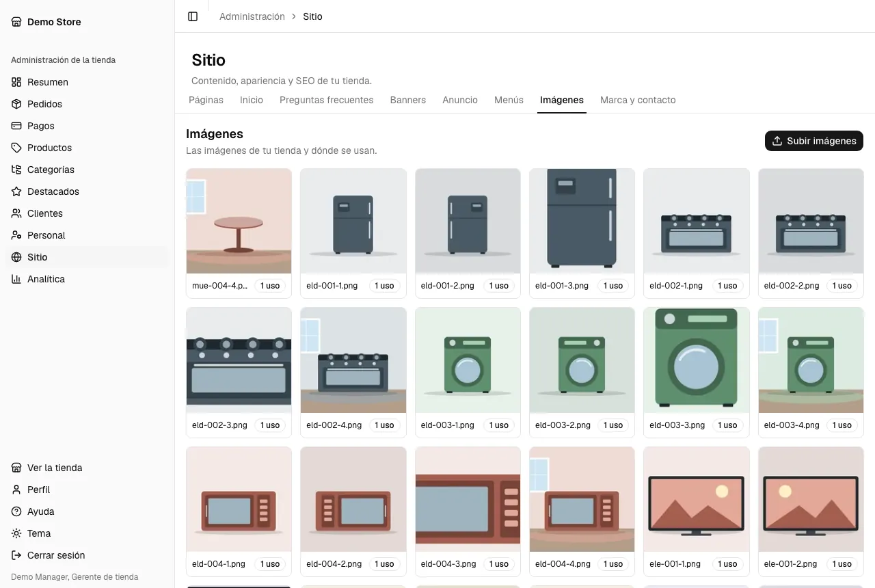This screenshot has height=588, width=875.
Task: Click the Pagos credit card icon
Action: (16, 126)
